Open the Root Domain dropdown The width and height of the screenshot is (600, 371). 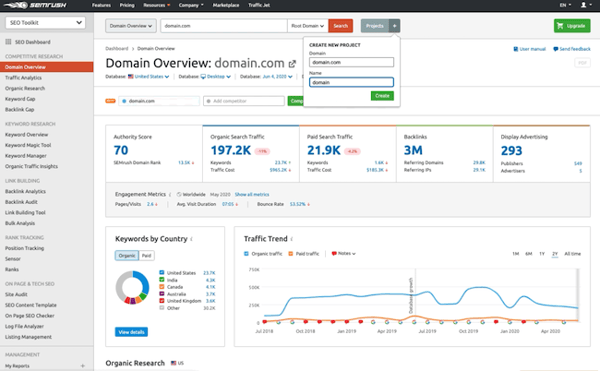pos(308,26)
